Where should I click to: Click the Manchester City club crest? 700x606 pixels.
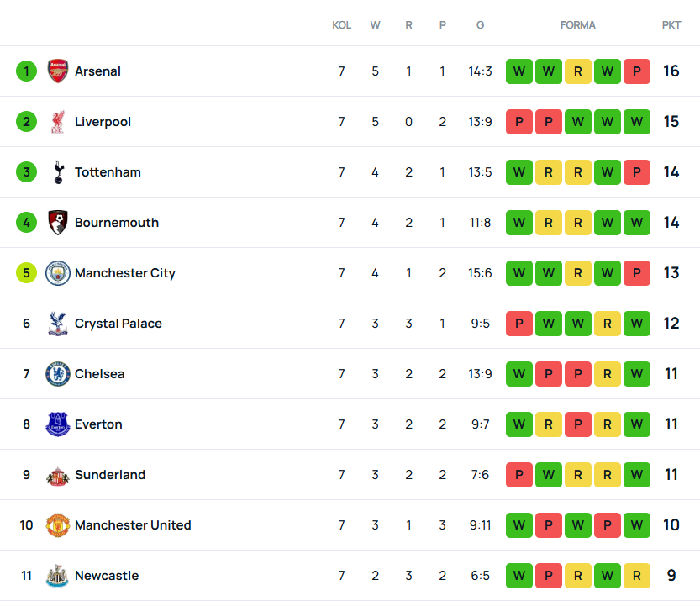[x=57, y=273]
